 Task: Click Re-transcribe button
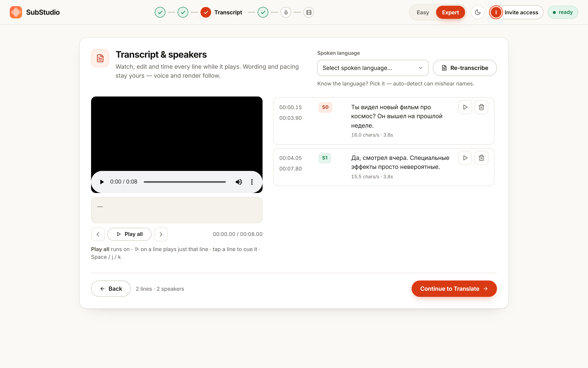464,68
